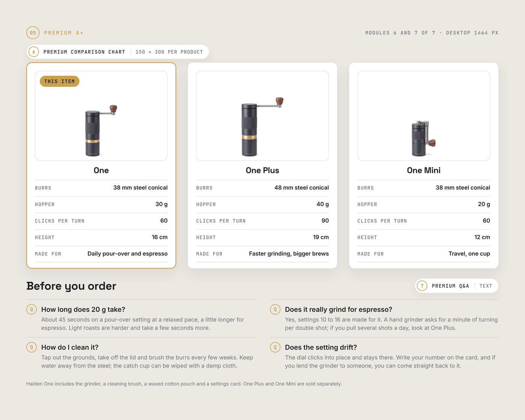Click the Premium Q&A label

(450, 286)
